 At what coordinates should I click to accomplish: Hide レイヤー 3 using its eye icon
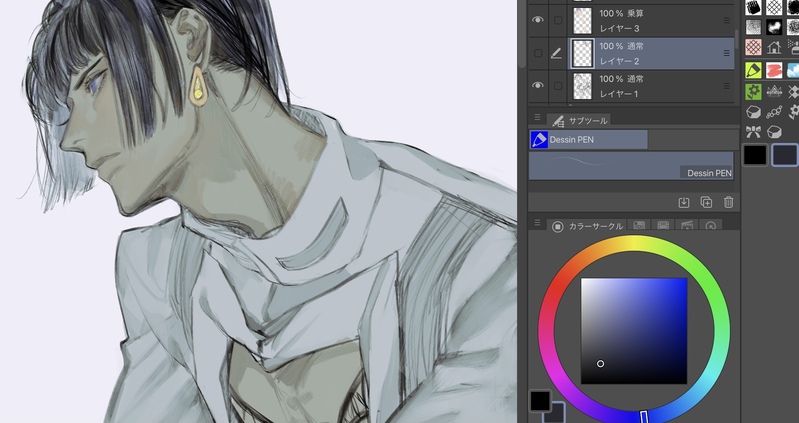[538, 20]
